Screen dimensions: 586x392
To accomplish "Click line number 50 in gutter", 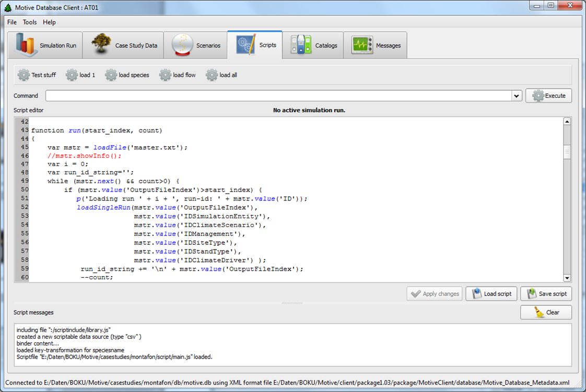I will (25, 189).
